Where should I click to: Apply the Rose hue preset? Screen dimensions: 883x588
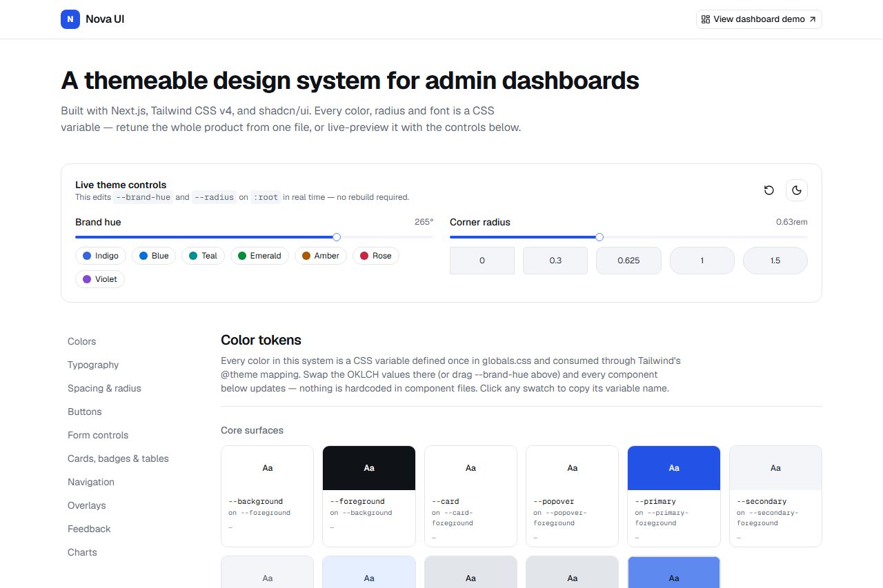376,256
